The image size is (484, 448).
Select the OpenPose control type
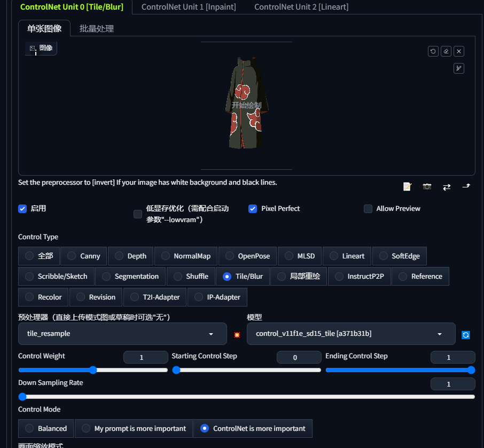[x=247, y=256]
